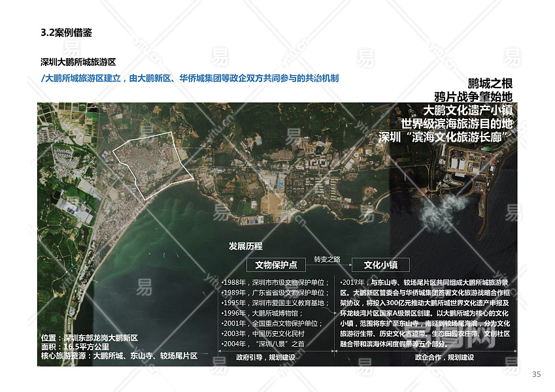Select the line "鸦片战争肇始地"
This screenshot has width=555, height=392.
coord(473,97)
